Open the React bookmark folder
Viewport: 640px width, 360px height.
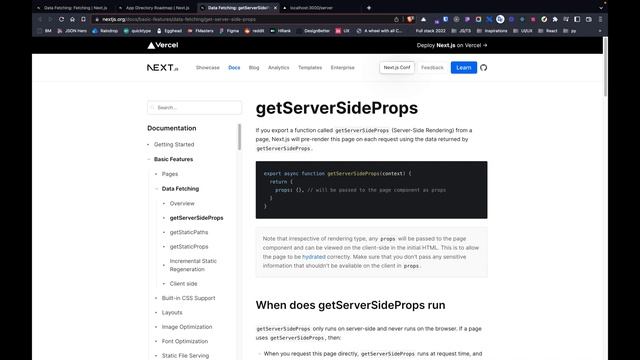pos(548,31)
